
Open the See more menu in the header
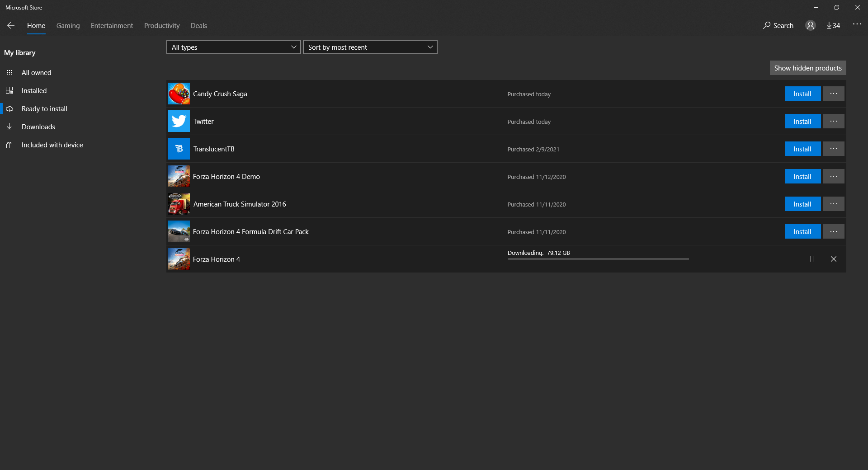coord(857,24)
